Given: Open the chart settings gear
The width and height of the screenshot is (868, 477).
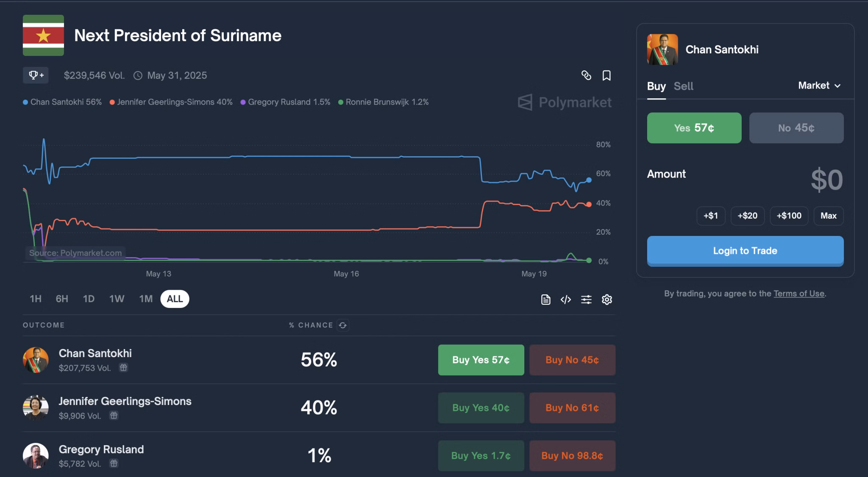Looking at the screenshot, I should pos(607,300).
